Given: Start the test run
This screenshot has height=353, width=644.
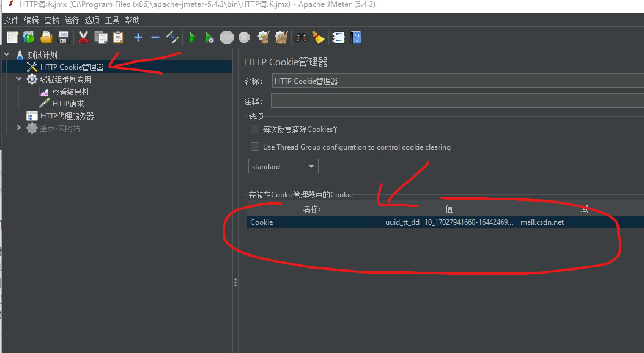Looking at the screenshot, I should point(193,37).
